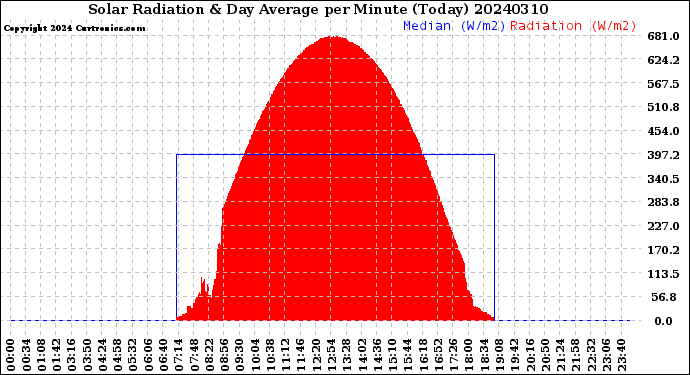Click the 01:08 time label

pos(41,355)
